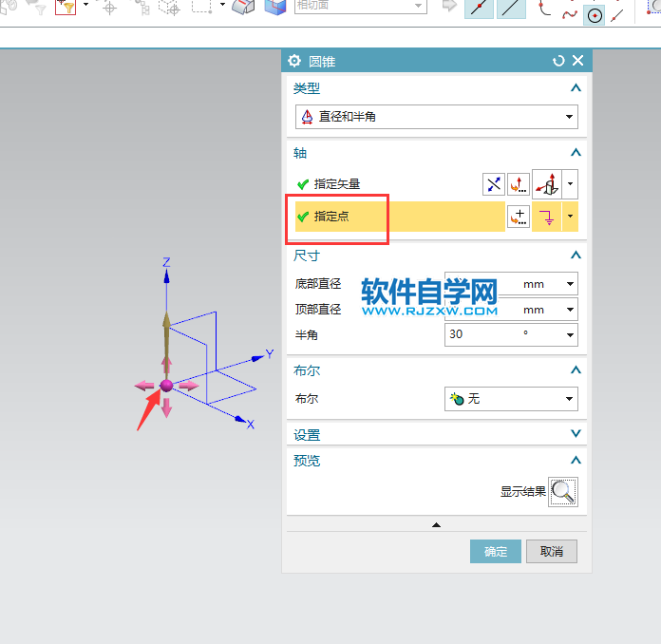Collapse the 预览 section

pyautogui.click(x=576, y=460)
